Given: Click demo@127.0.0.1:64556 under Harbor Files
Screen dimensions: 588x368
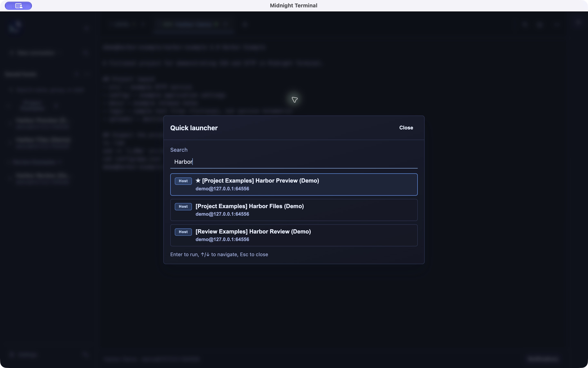Looking at the screenshot, I should (222, 214).
